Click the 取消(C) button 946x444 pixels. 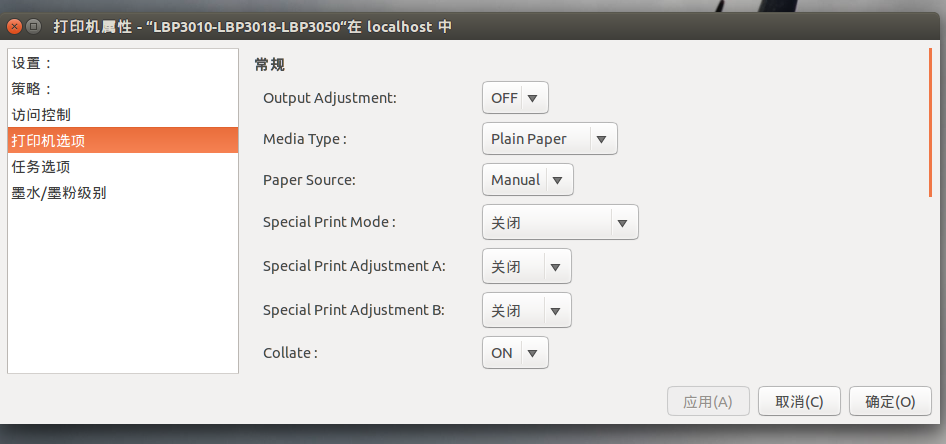799,402
